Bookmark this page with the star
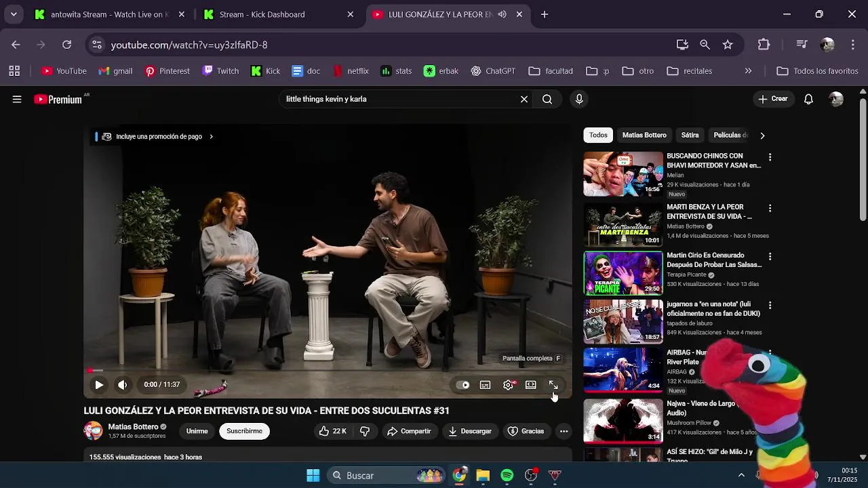Image resolution: width=868 pixels, height=488 pixels. (728, 45)
